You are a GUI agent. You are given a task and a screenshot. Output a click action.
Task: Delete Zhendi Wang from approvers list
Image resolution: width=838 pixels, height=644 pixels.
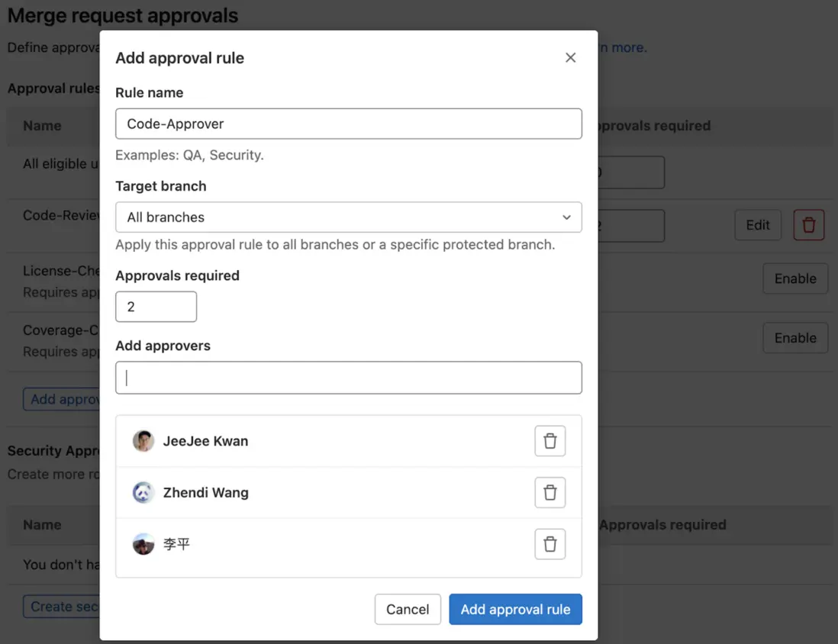pos(550,493)
